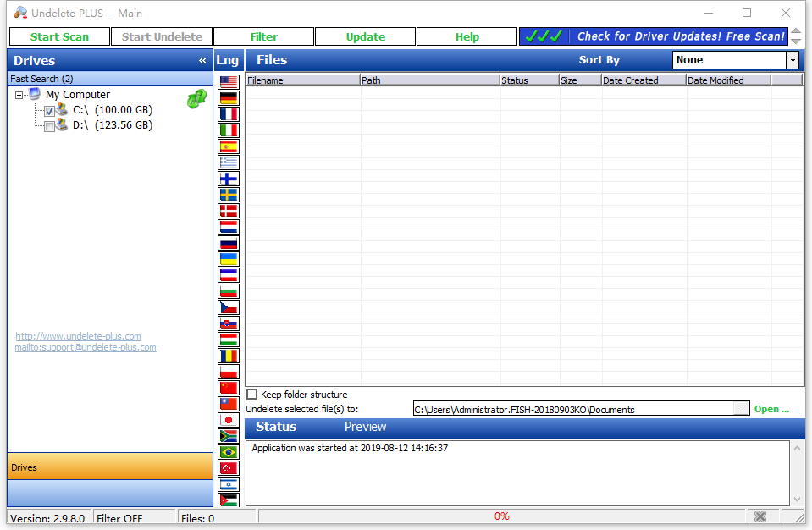The width and height of the screenshot is (812, 530).
Task: Choose the French flag language
Action: point(229,113)
